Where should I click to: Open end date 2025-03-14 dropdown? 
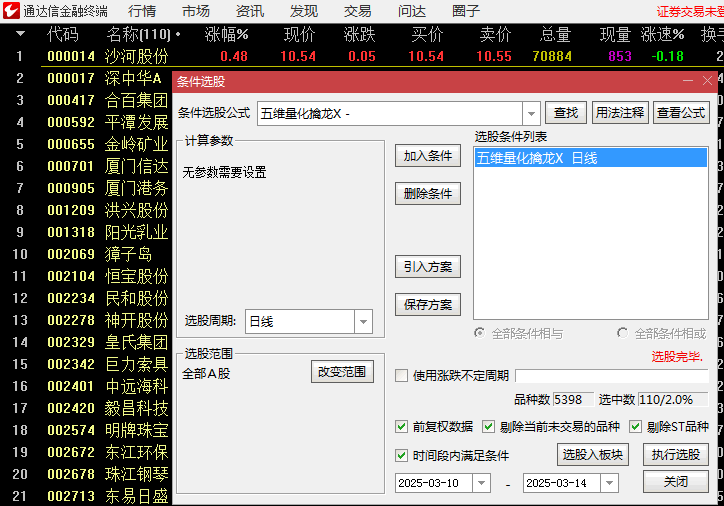pos(609,483)
